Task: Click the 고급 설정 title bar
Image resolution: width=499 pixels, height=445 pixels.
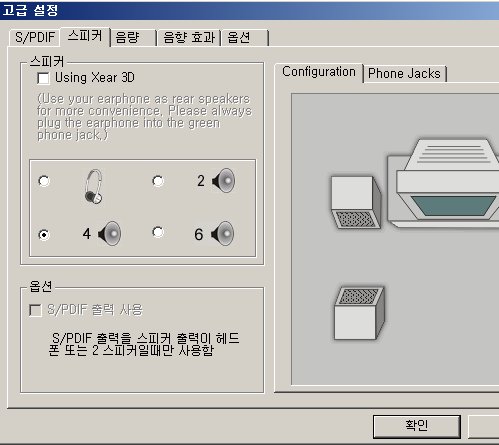Action: tap(249, 10)
